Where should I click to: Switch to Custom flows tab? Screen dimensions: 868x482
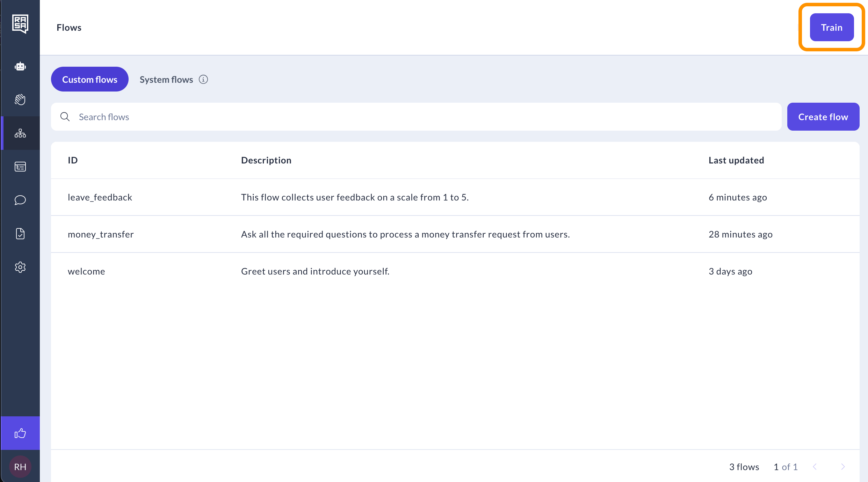pyautogui.click(x=90, y=79)
